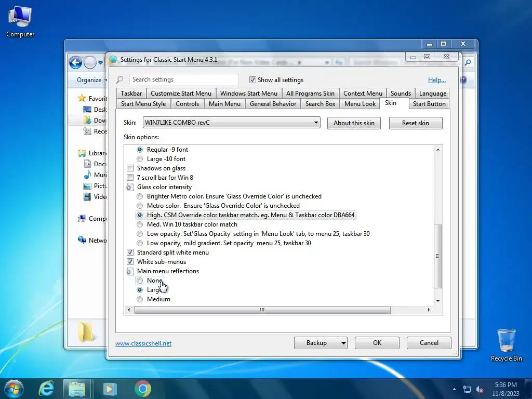This screenshot has width=532, height=399.
Task: Show hidden system tray icons
Action: [x=454, y=389]
